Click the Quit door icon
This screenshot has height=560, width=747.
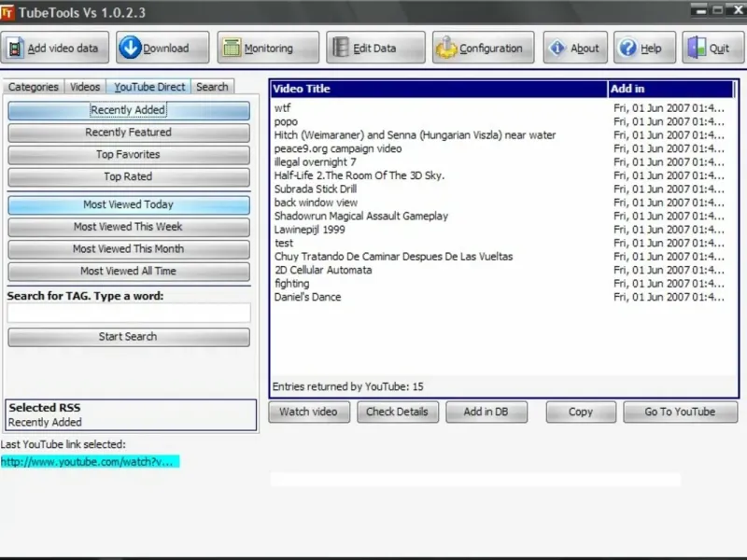[x=697, y=49]
